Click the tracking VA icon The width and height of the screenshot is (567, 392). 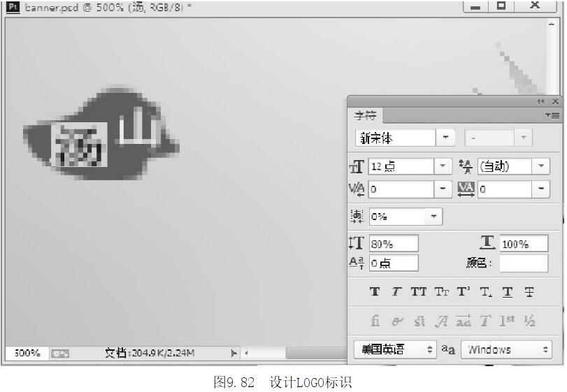pyautogui.click(x=466, y=189)
